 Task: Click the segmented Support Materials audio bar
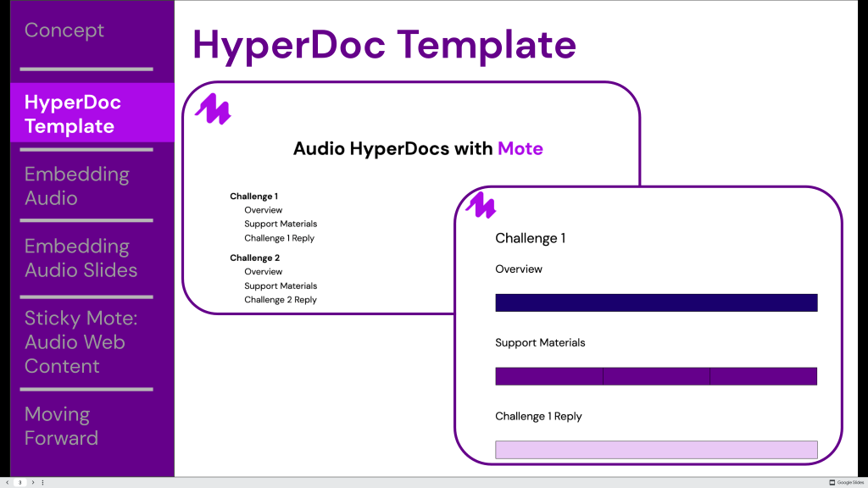pyautogui.click(x=656, y=376)
